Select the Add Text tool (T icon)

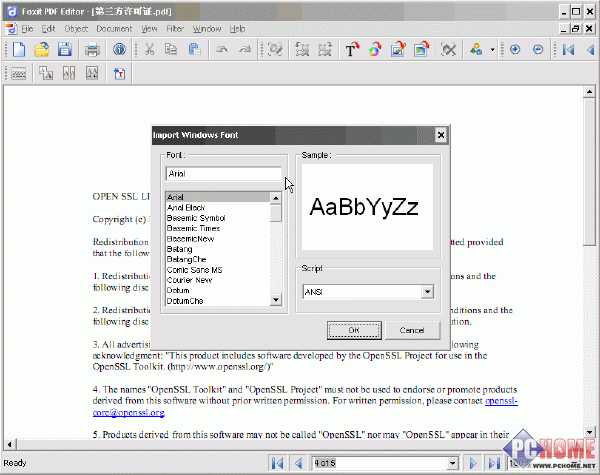tap(352, 50)
